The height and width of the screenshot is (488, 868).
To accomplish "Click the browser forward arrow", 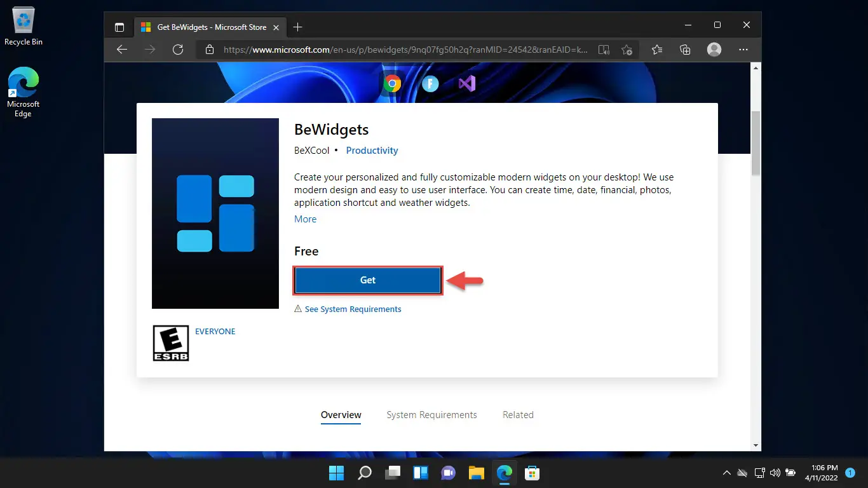I will [150, 50].
